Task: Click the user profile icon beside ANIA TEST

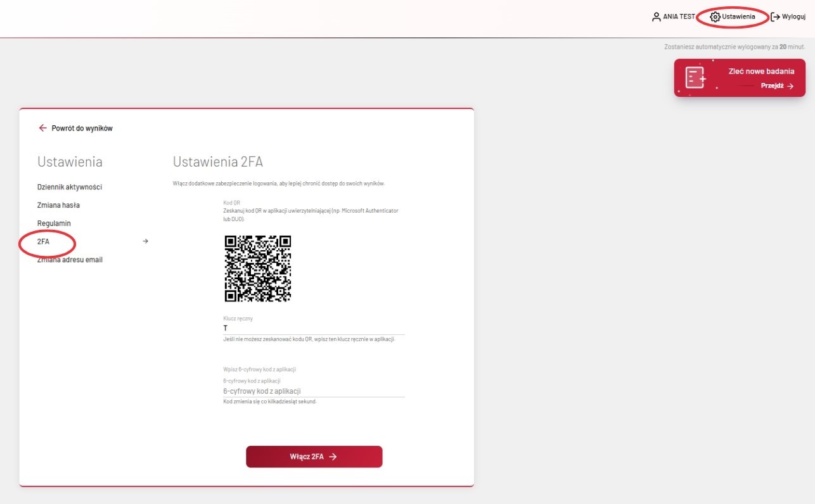Action: [657, 17]
